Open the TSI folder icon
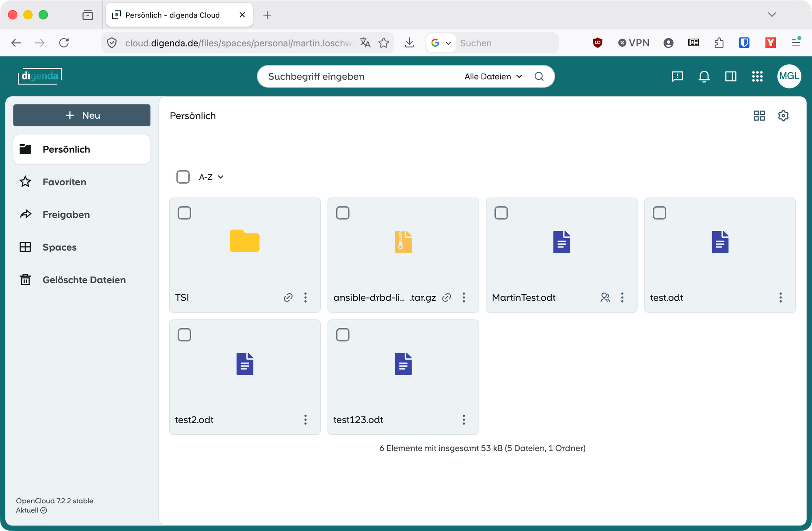Viewport: 812px width, 531px height. point(244,241)
